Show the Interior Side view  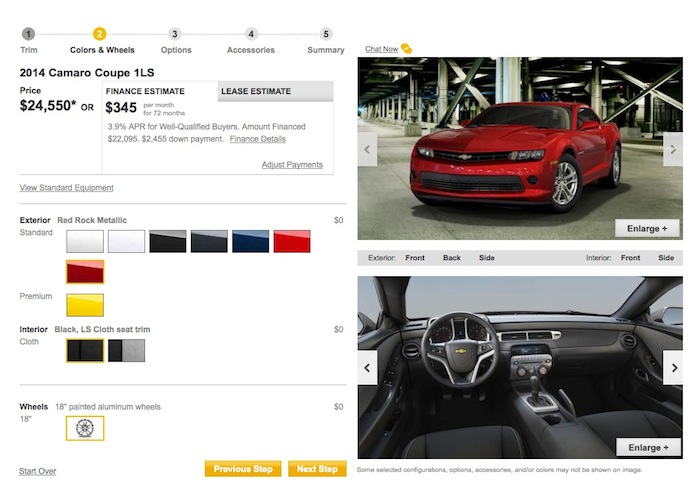(666, 258)
